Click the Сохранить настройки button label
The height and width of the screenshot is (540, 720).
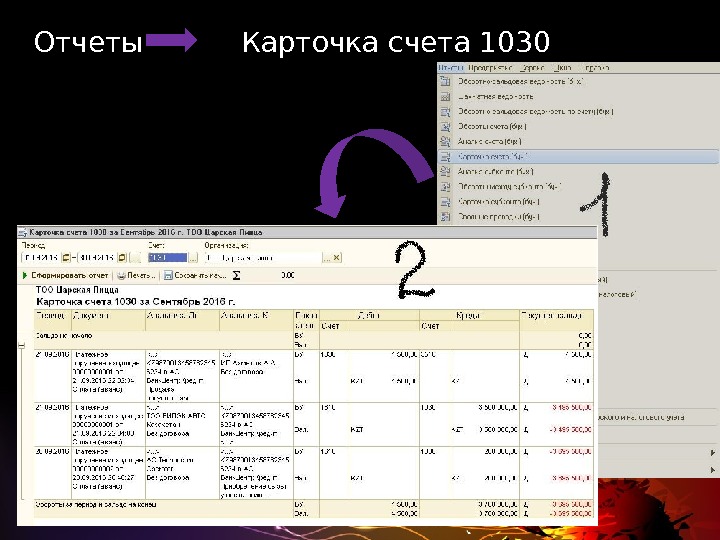pyautogui.click(x=201, y=276)
